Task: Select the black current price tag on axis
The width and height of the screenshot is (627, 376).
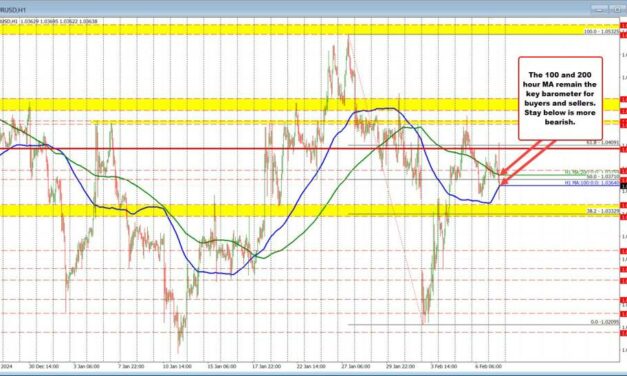Action: pos(623,185)
